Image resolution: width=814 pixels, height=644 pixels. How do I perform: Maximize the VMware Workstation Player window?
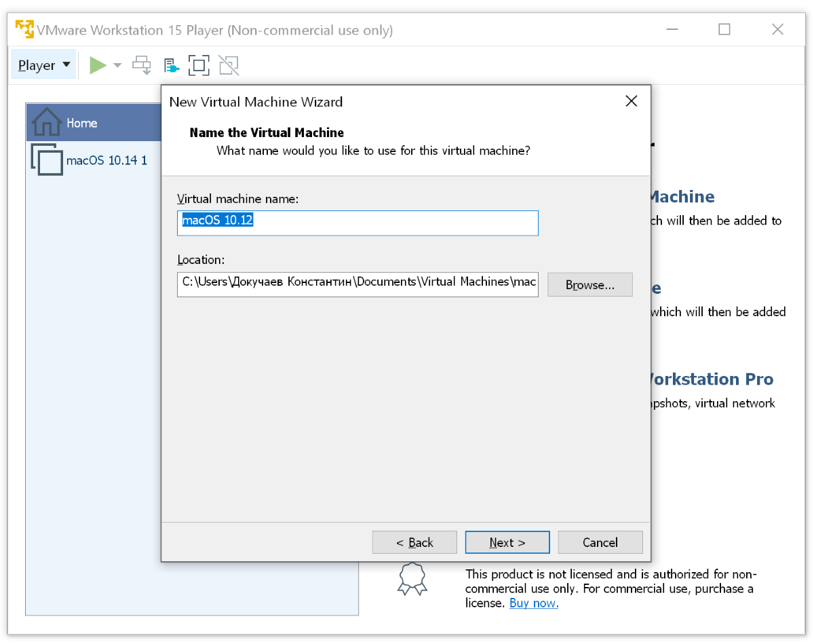[724, 30]
